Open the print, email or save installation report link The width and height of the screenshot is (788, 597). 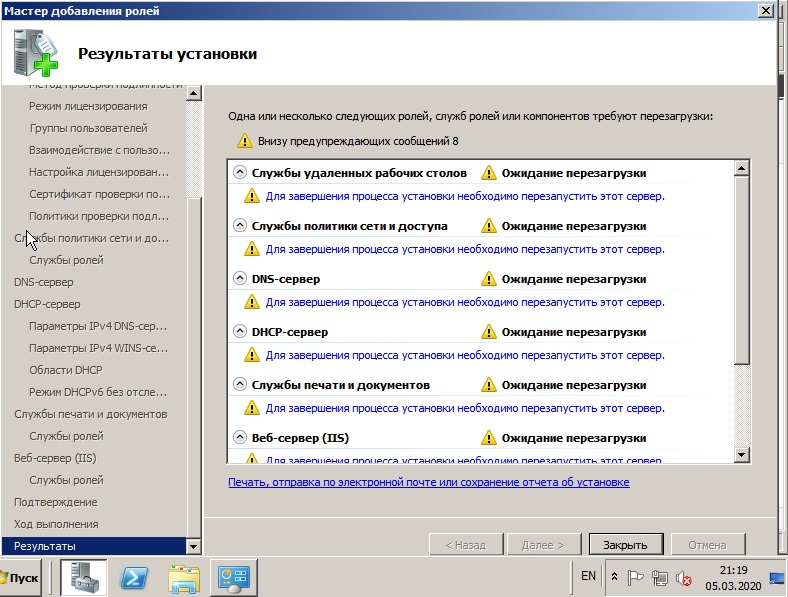[x=429, y=482]
